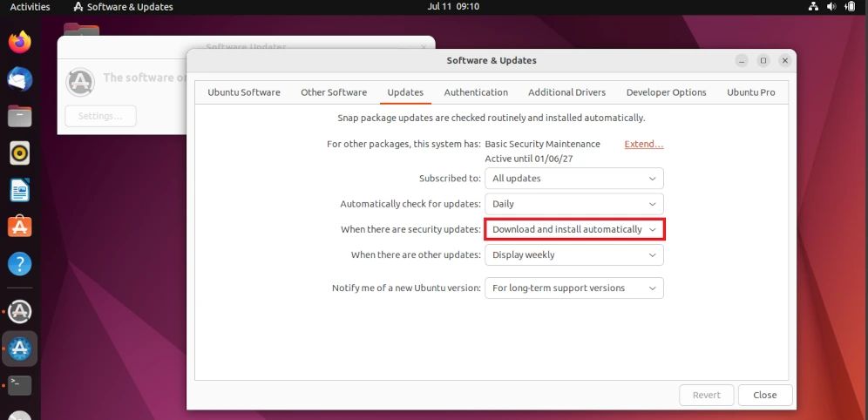Select the Updates tab
868x420 pixels.
point(405,92)
